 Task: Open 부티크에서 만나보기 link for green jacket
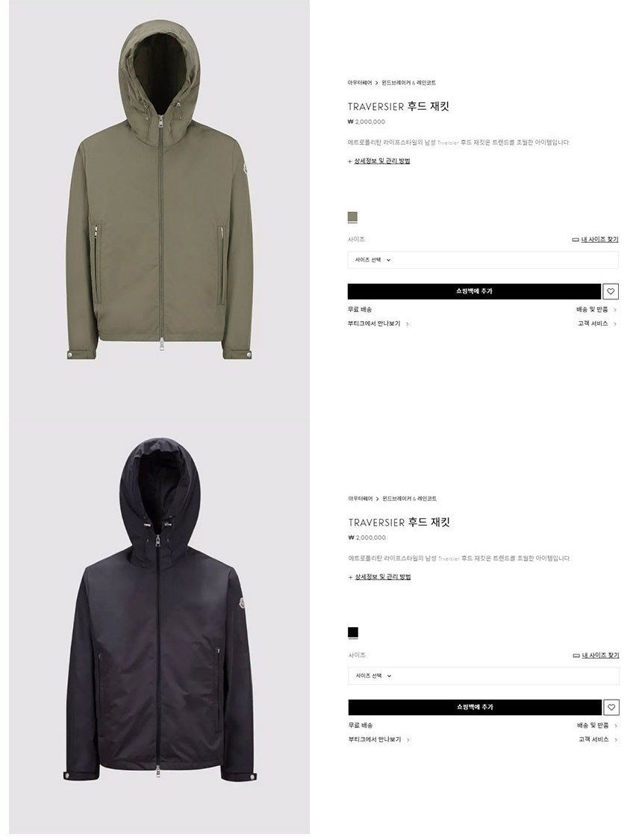click(374, 323)
